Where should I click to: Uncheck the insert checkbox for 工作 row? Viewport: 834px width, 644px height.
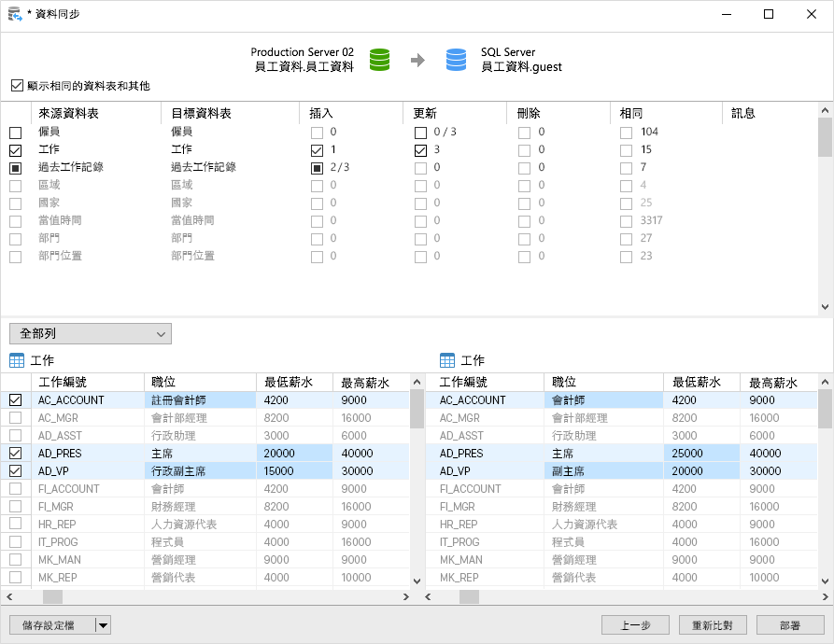[x=317, y=150]
